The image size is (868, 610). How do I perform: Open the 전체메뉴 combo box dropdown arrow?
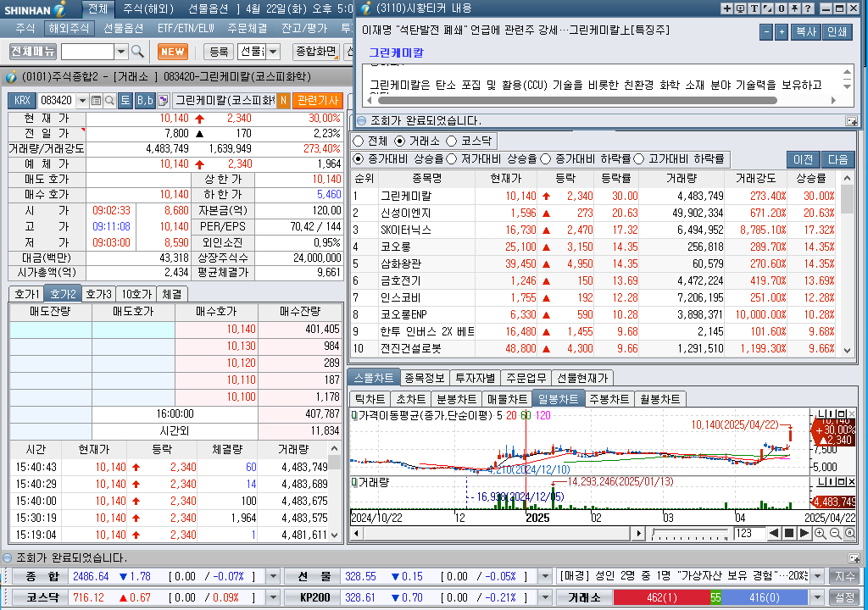tap(121, 52)
